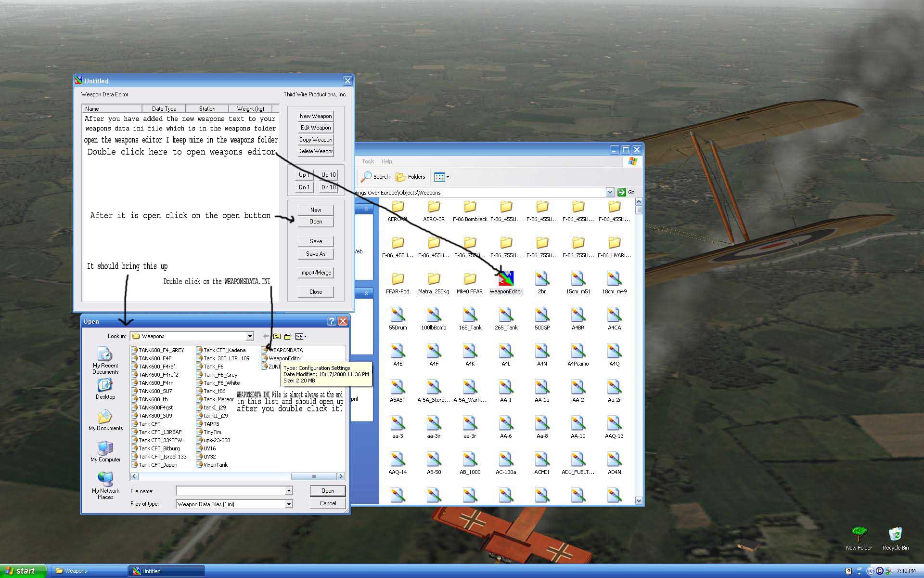Open My Computer in the places bar
Image resolution: width=924 pixels, height=578 pixels.
pyautogui.click(x=105, y=451)
